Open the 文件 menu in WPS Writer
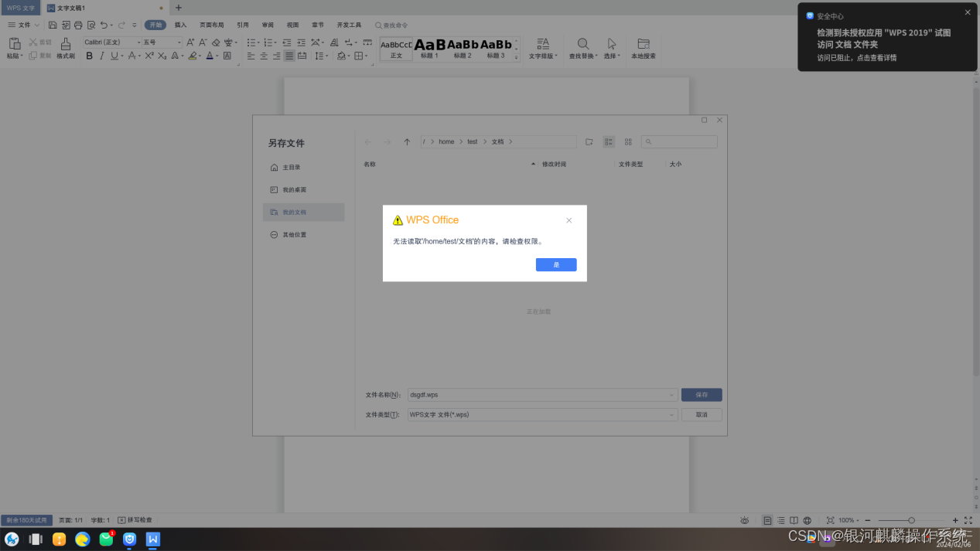This screenshot has height=551, width=980. [23, 25]
